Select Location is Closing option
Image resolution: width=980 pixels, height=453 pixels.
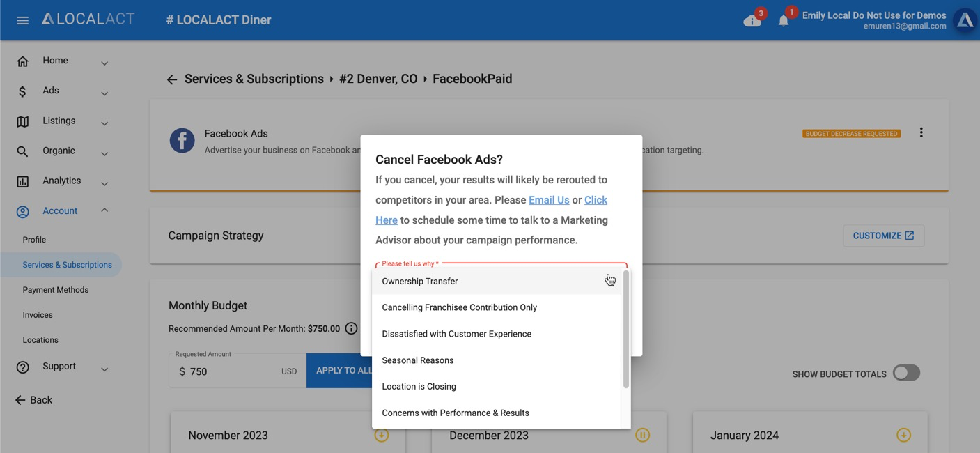point(496,386)
